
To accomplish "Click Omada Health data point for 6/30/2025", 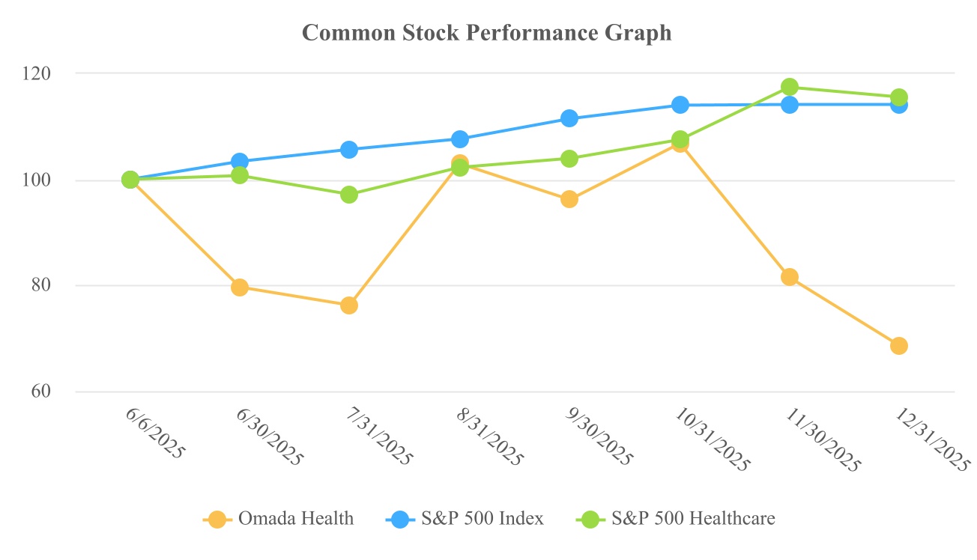I will pyautogui.click(x=240, y=287).
